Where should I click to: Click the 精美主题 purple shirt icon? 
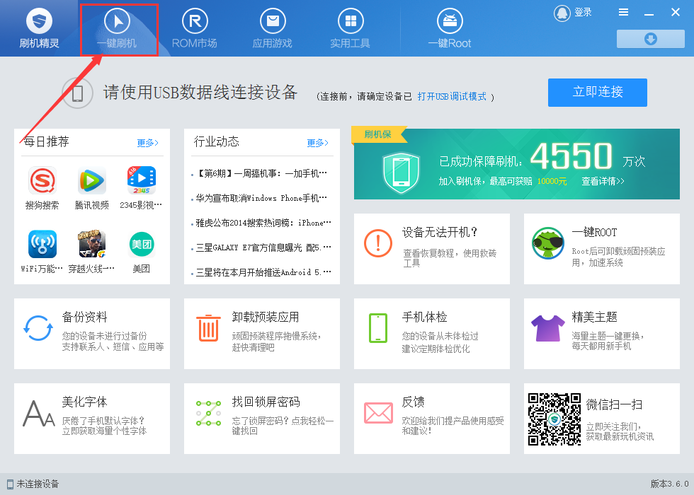click(x=548, y=328)
